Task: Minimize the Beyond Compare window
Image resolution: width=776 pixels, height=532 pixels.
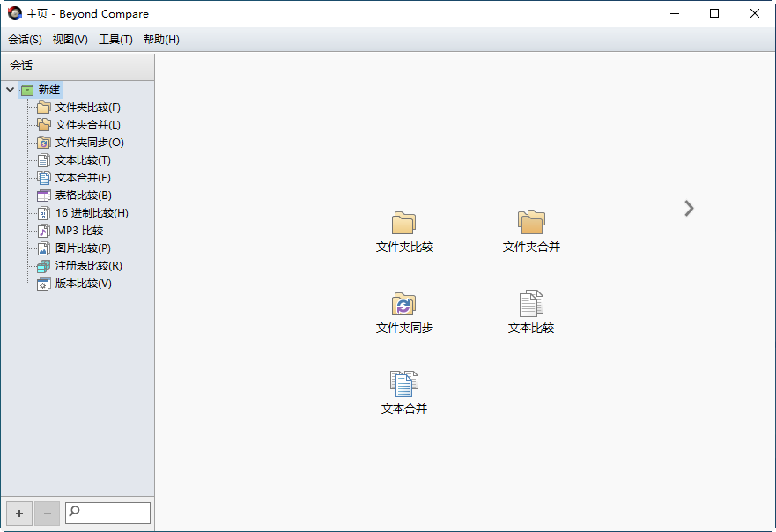Action: tap(675, 13)
